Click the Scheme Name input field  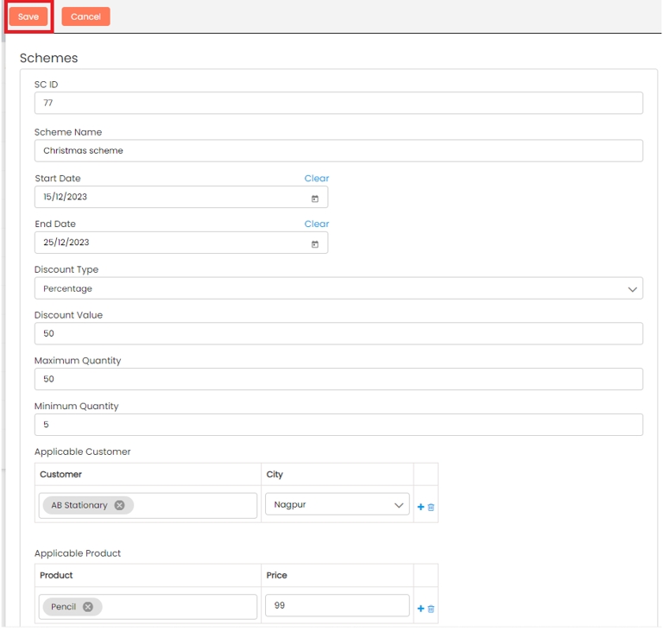(x=338, y=150)
